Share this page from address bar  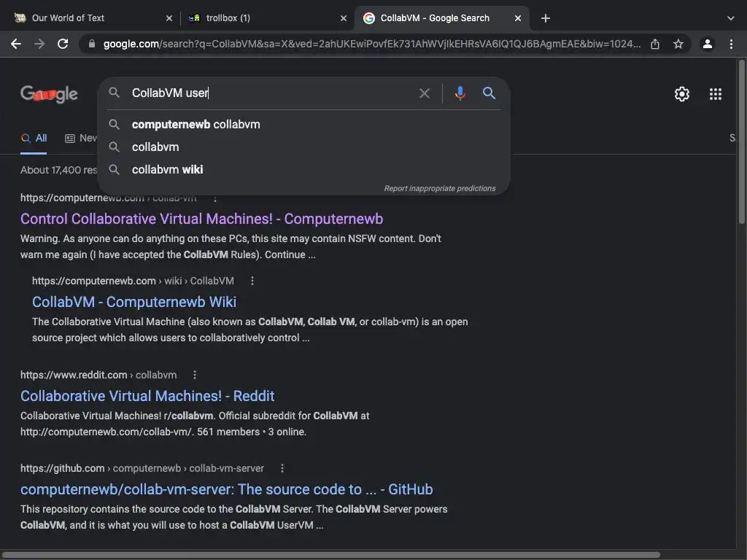click(655, 44)
